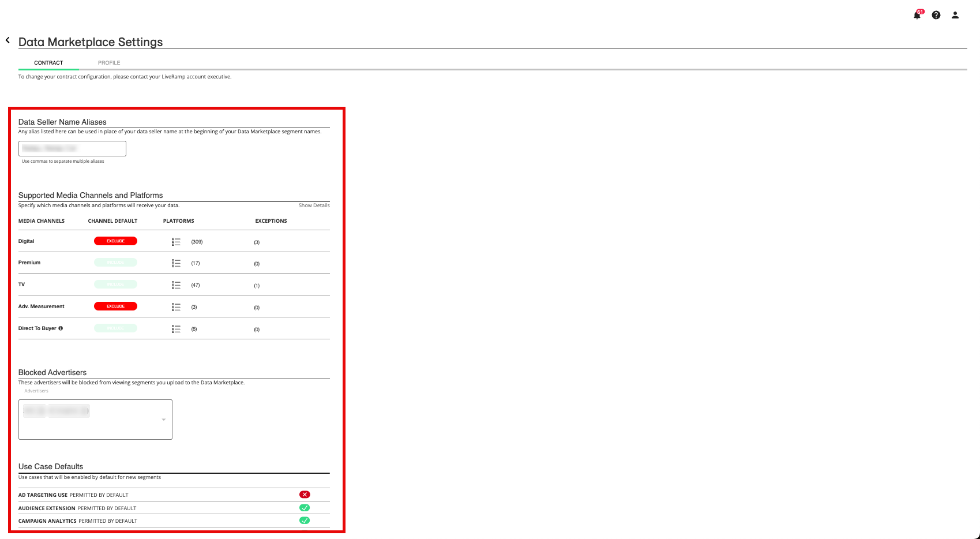Open the notifications bell
Screen dimensions: 980x539
click(x=917, y=15)
